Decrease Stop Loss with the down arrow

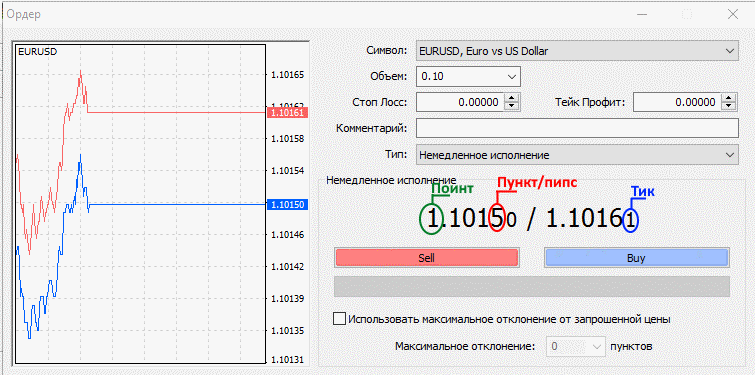pyautogui.click(x=512, y=106)
